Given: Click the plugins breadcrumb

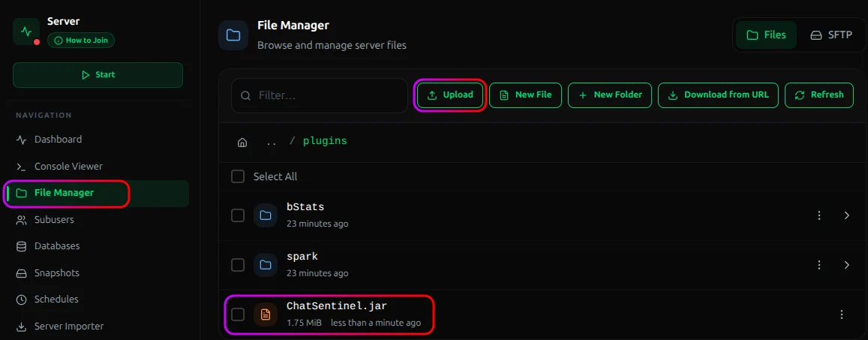Looking at the screenshot, I should (325, 141).
